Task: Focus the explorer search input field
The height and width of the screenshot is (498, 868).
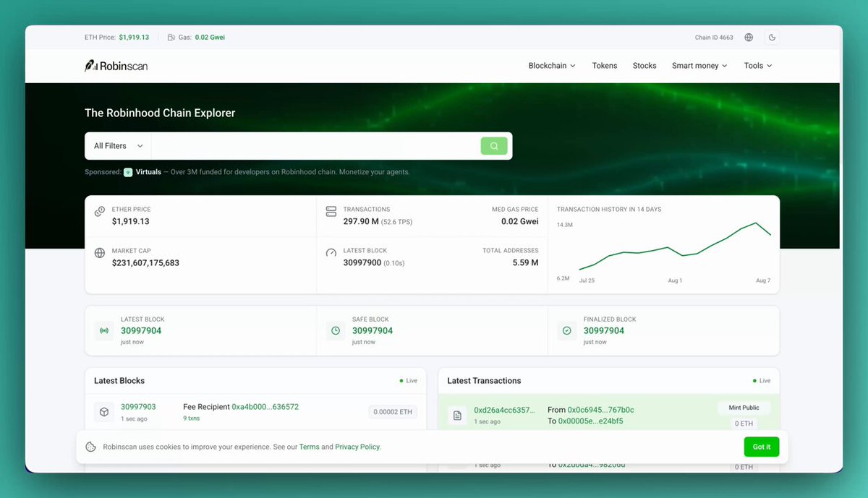Action: 316,146
